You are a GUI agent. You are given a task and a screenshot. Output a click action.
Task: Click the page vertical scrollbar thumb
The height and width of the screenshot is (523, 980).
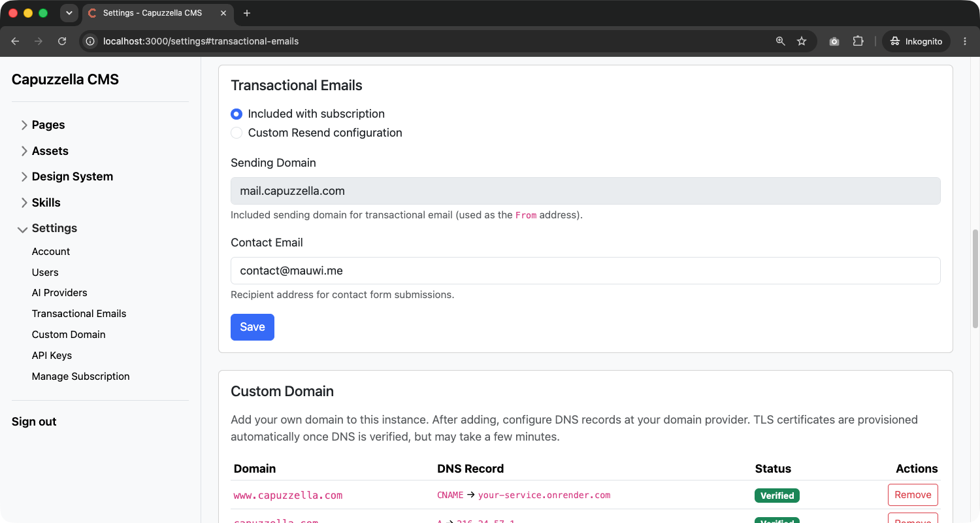[x=976, y=278]
